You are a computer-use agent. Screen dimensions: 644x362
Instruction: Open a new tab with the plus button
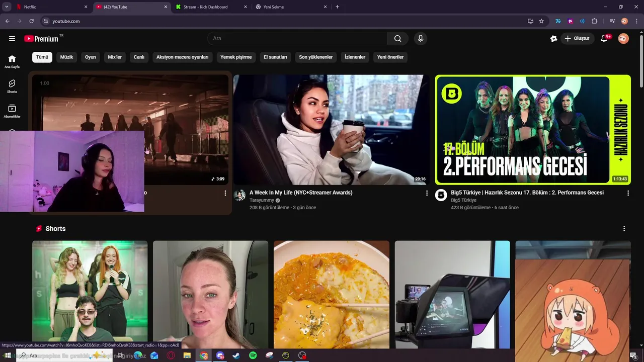pos(337,7)
